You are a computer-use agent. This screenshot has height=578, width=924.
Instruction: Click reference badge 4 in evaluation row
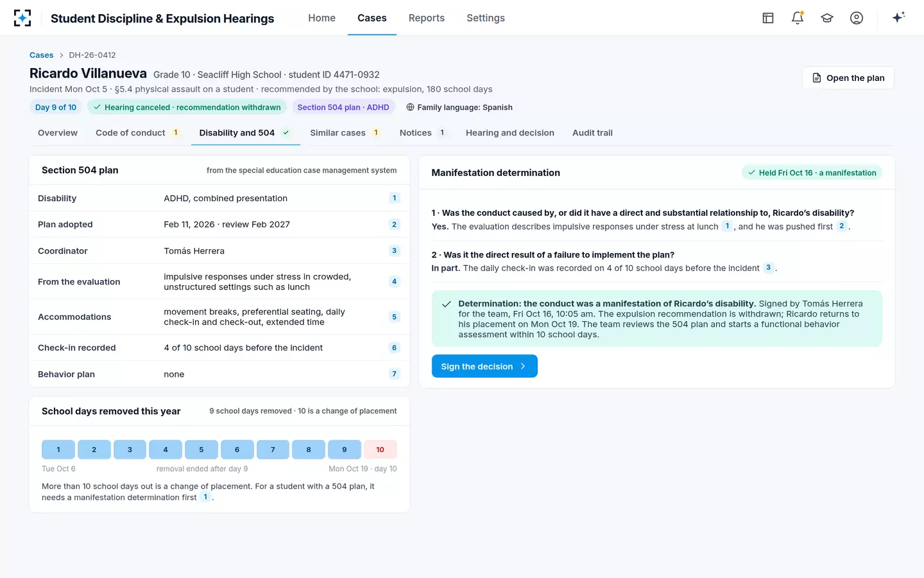coord(394,281)
